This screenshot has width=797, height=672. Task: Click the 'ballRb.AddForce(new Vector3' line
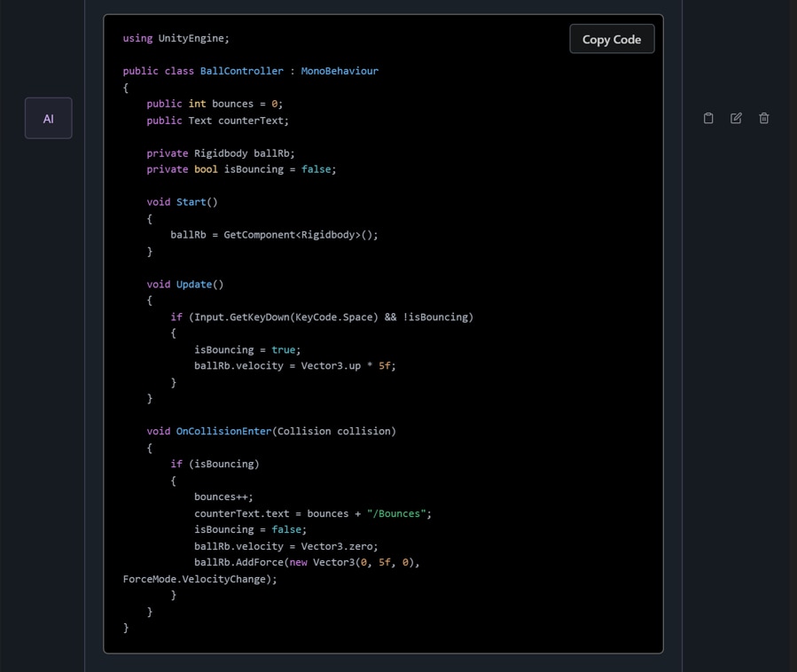click(x=307, y=562)
